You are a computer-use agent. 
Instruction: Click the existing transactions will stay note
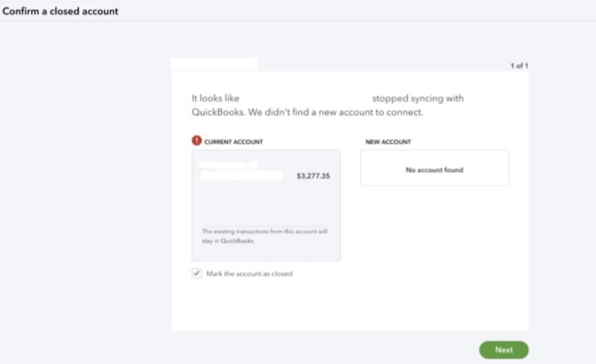tap(265, 236)
